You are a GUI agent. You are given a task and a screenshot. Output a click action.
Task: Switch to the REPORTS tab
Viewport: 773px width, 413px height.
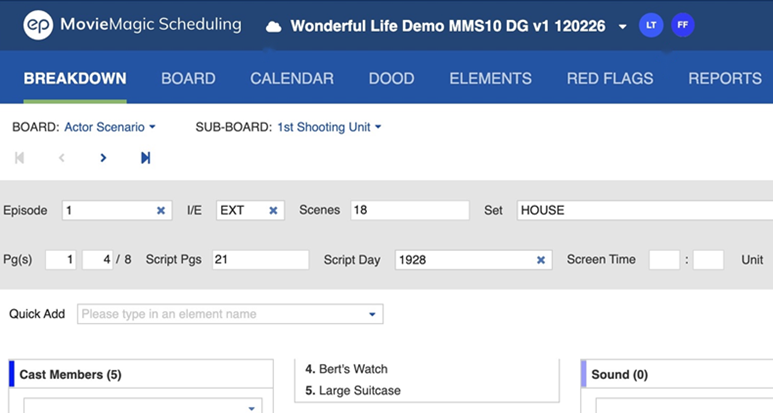(725, 78)
